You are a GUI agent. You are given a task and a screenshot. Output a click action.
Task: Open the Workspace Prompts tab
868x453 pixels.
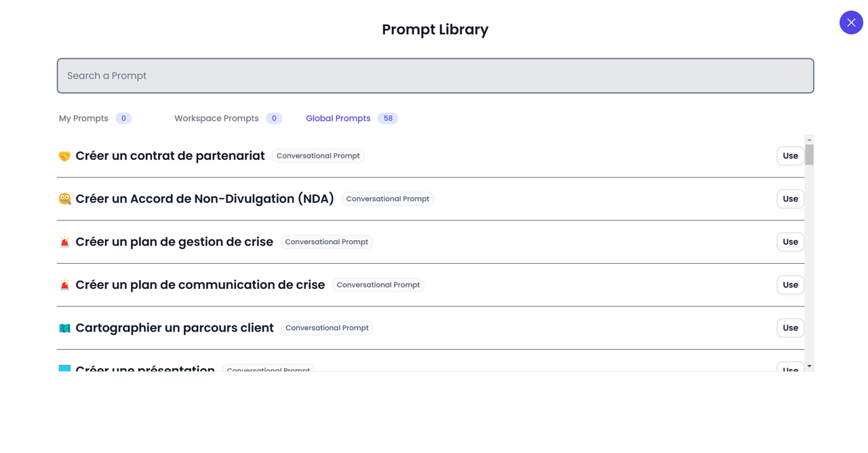pos(216,118)
